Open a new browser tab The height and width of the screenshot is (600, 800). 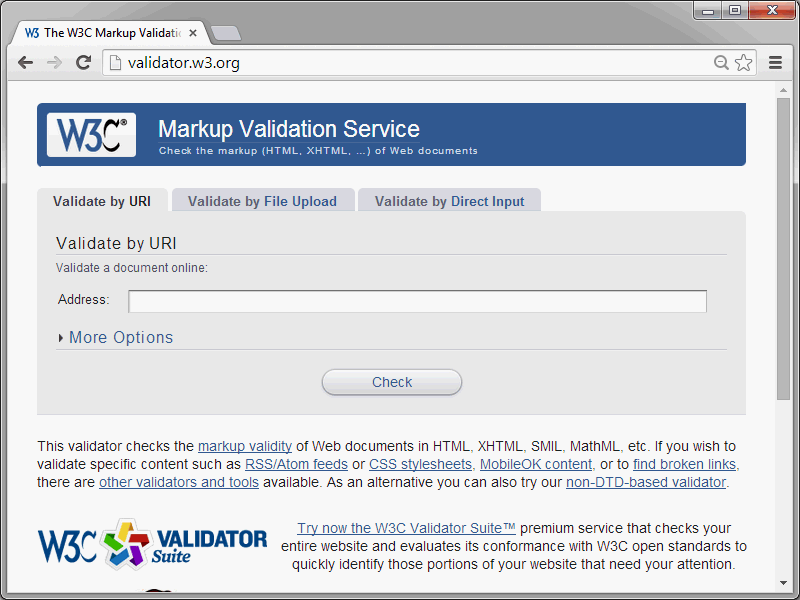click(x=226, y=33)
